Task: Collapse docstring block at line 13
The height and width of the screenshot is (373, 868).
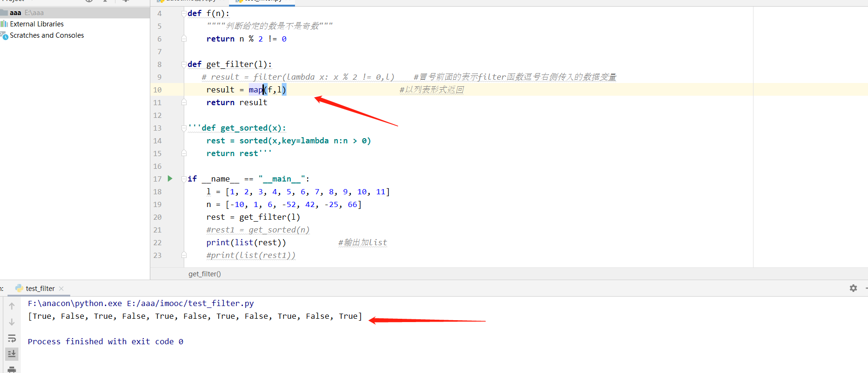Action: pyautogui.click(x=184, y=128)
